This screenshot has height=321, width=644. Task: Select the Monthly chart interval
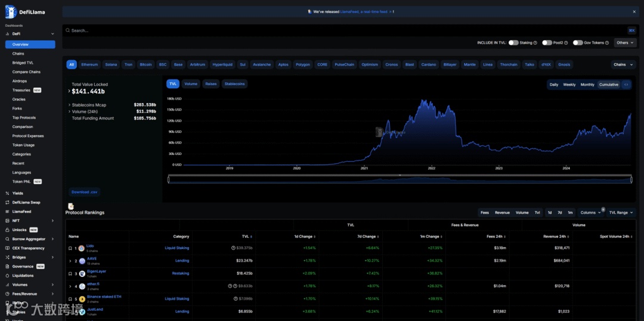pyautogui.click(x=587, y=85)
